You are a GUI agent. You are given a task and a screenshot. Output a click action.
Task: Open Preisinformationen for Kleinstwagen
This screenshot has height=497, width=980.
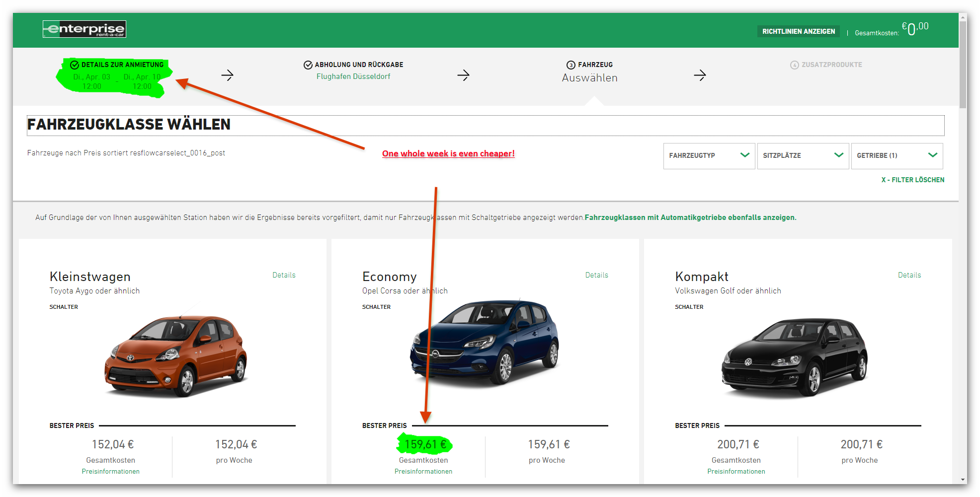[110, 472]
